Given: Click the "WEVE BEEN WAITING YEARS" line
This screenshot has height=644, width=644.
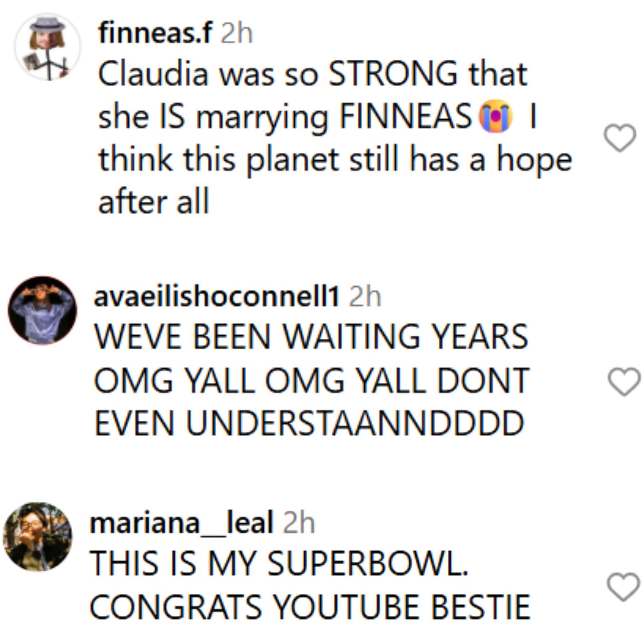Looking at the screenshot, I should point(311,336).
